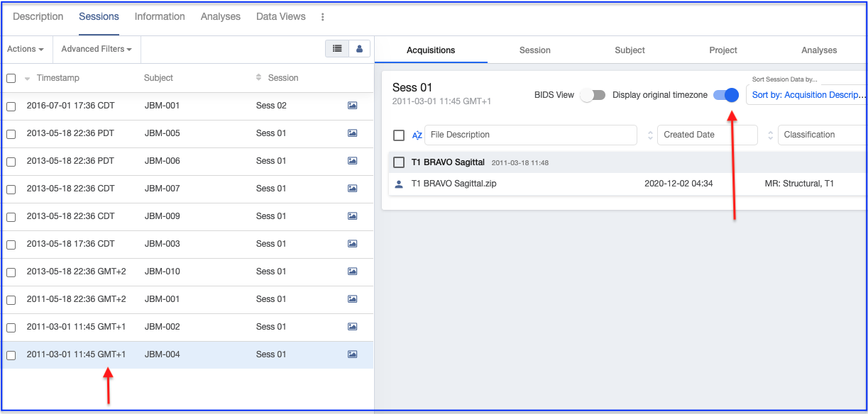
Task: Click image icon for JBM-010 session
Action: click(352, 272)
